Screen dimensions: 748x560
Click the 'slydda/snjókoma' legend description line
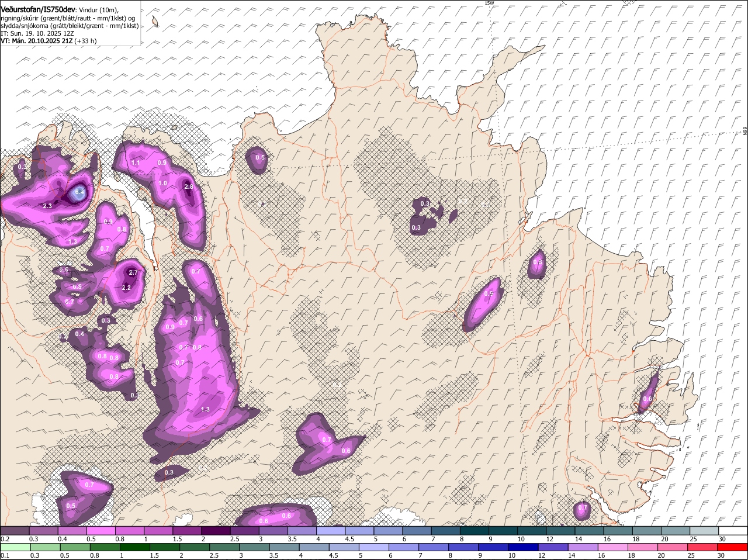[x=70, y=26]
